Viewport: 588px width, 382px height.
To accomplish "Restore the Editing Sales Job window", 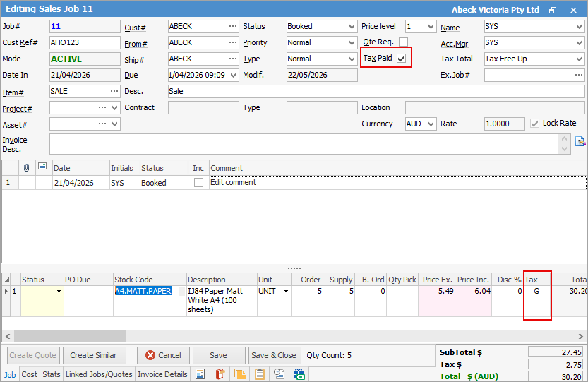I will tap(553, 11).
